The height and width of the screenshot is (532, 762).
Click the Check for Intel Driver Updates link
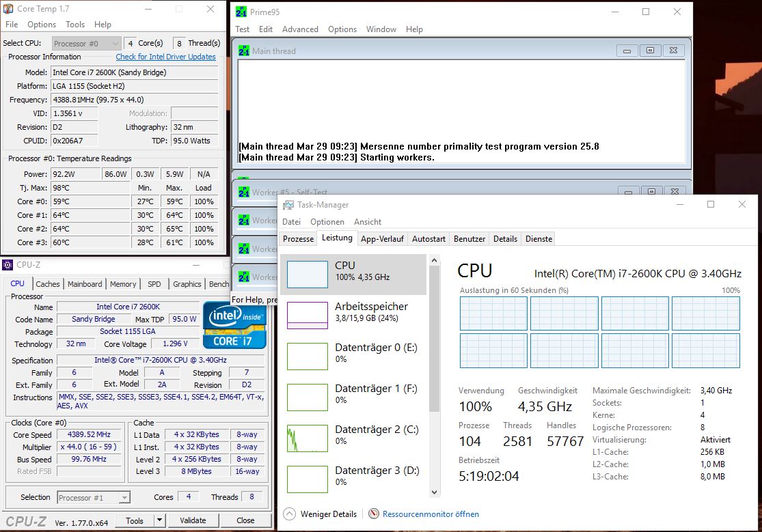click(165, 57)
